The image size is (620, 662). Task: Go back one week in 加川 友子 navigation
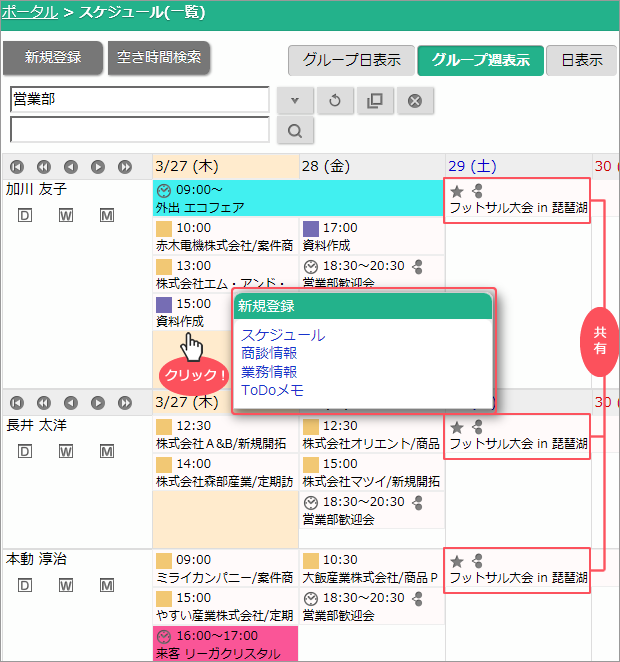coord(44,167)
